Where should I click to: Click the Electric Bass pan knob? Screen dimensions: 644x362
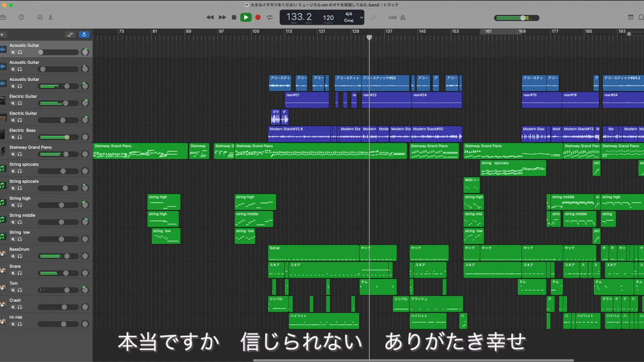point(85,137)
